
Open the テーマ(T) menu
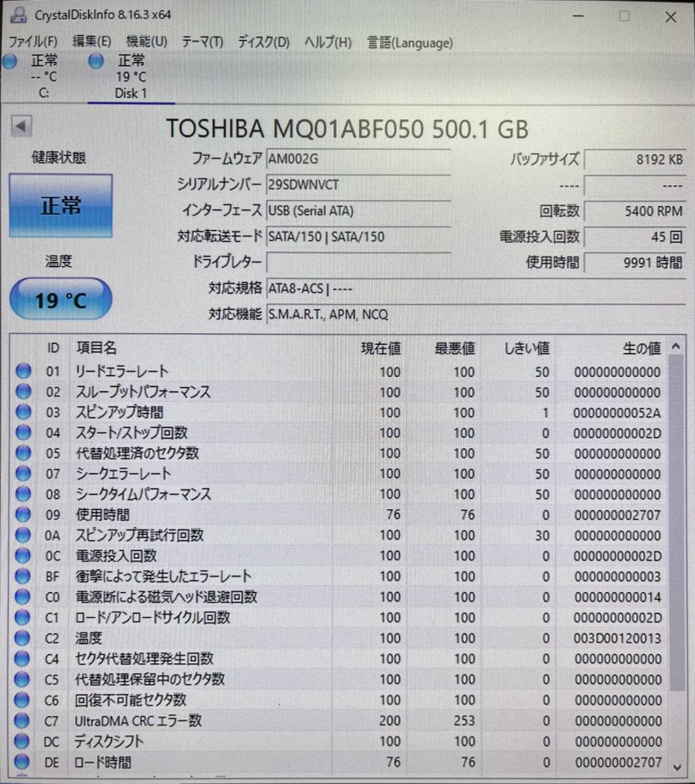point(202,42)
